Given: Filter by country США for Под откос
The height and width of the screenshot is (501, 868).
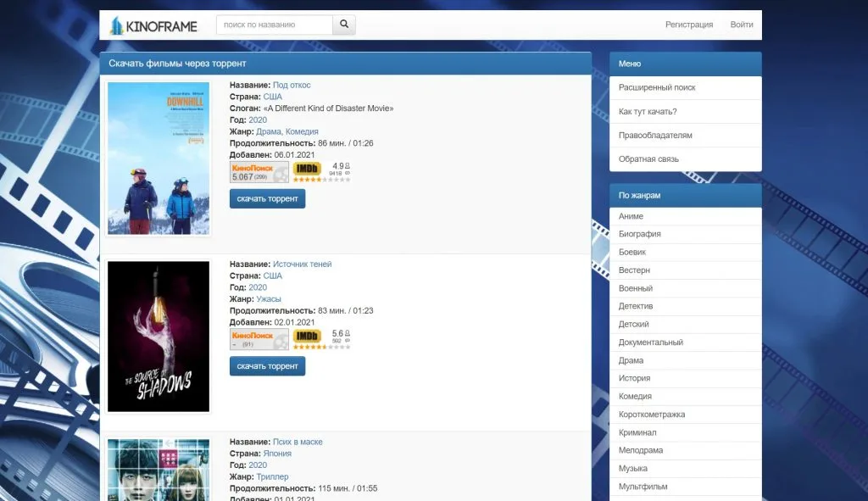Looking at the screenshot, I should pos(272,97).
